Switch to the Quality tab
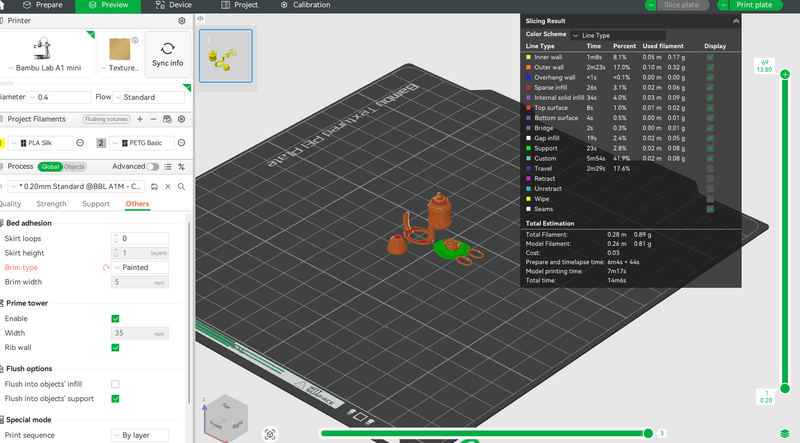Image resolution: width=800 pixels, height=443 pixels. (10, 204)
